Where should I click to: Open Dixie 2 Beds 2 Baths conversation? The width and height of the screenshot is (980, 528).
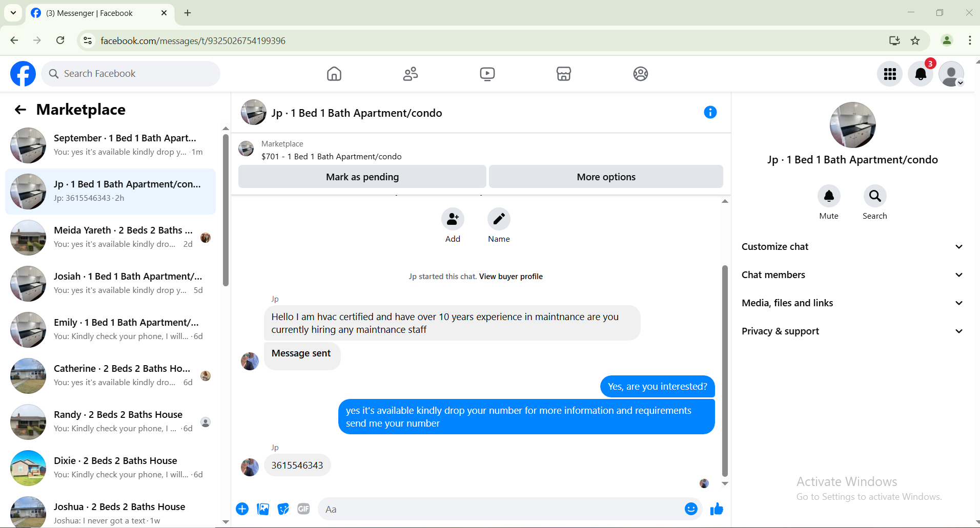coord(110,468)
